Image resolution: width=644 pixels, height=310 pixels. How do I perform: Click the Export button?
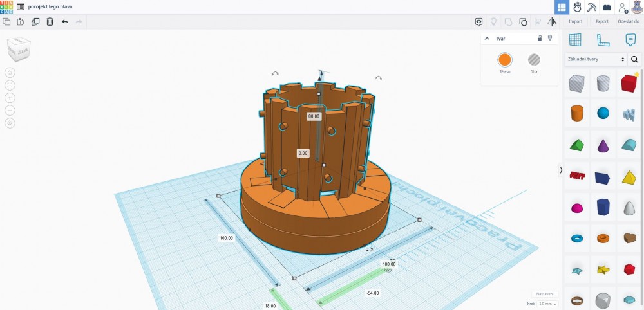tap(602, 21)
